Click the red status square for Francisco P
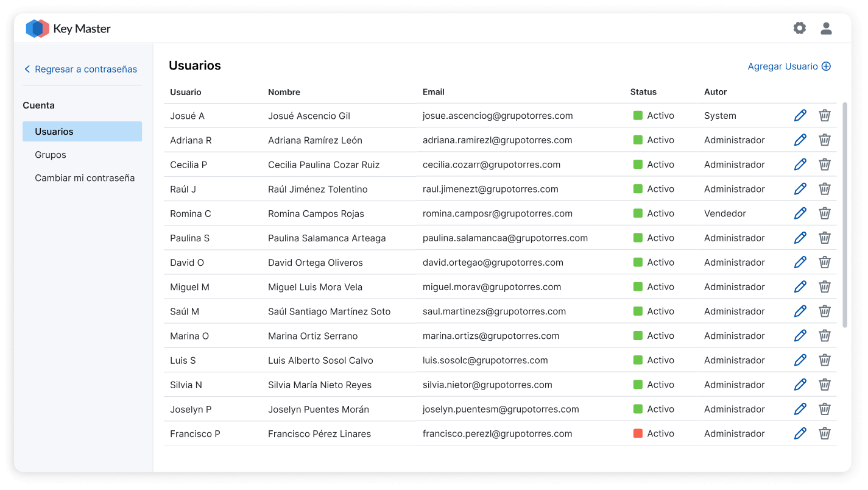 point(638,433)
